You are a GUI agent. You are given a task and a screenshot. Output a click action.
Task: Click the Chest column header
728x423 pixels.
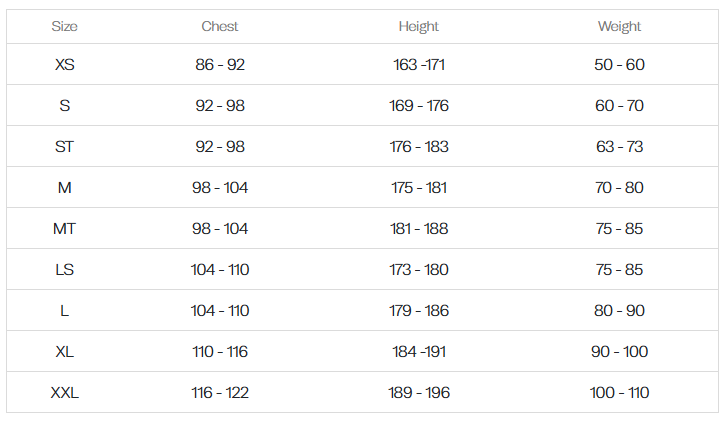pos(220,26)
